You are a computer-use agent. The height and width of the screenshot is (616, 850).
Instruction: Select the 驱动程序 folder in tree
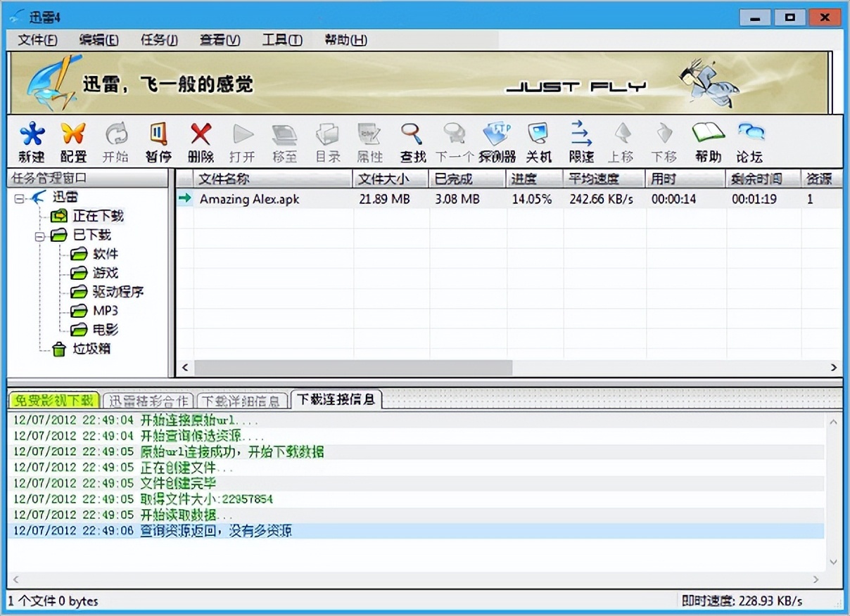pyautogui.click(x=118, y=292)
